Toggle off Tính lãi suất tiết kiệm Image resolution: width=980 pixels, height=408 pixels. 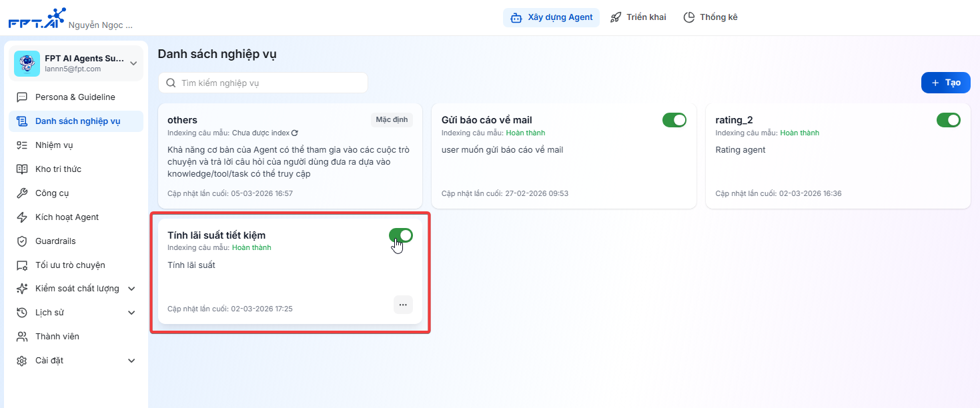[x=400, y=235]
